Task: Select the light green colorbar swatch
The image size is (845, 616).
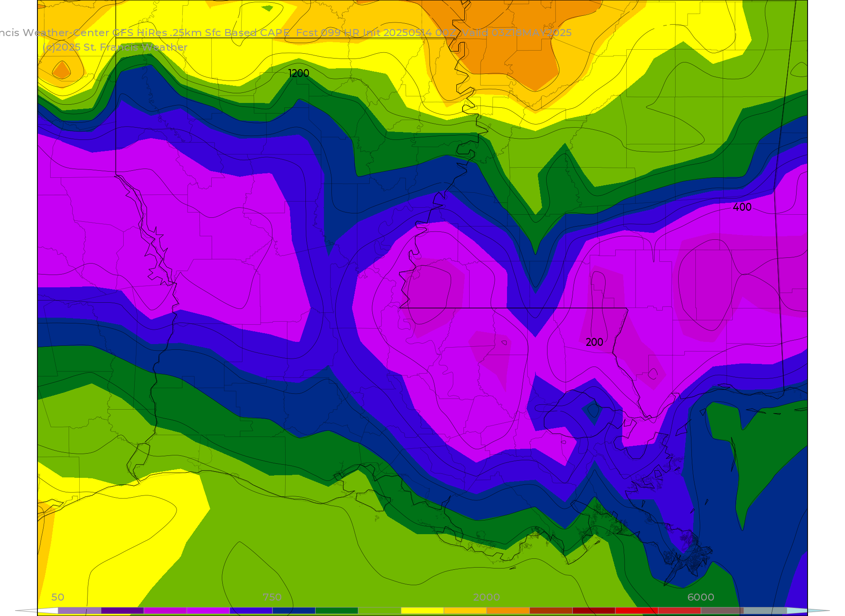Action: point(379,611)
